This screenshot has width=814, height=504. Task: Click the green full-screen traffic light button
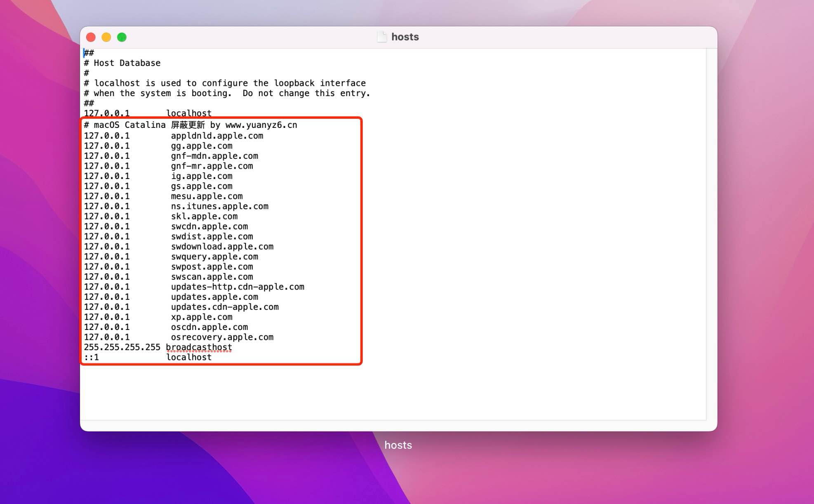point(122,37)
